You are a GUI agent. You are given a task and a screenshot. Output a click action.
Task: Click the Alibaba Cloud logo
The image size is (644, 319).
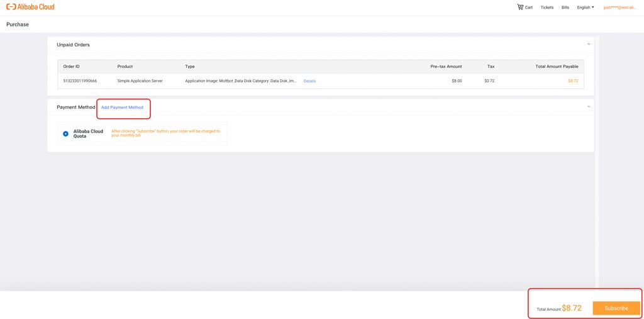click(x=30, y=7)
